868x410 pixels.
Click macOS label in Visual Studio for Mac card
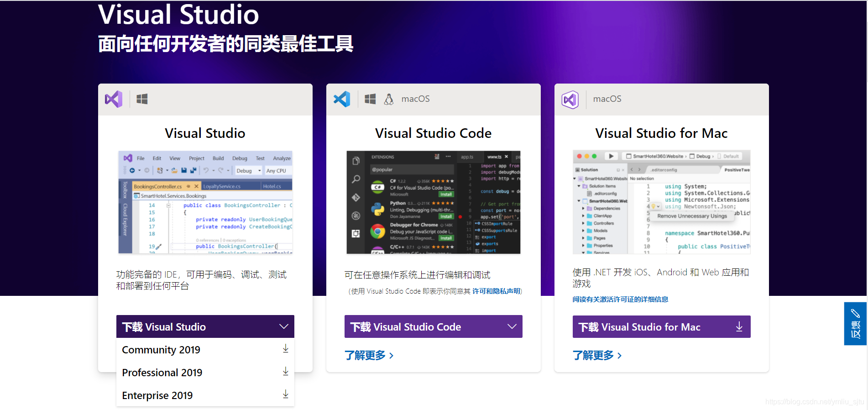click(607, 99)
